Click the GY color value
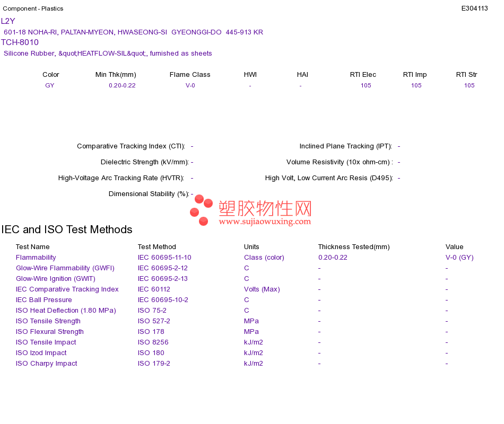 click(x=49, y=85)
